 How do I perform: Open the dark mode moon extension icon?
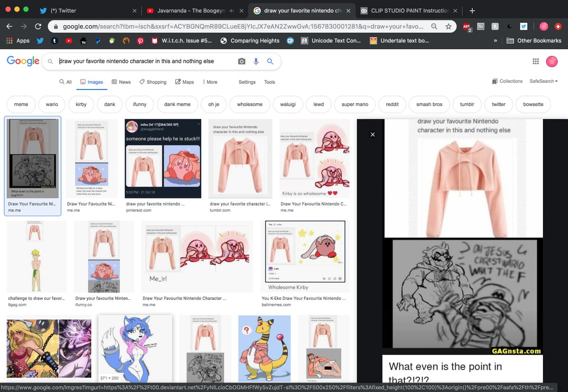(509, 27)
